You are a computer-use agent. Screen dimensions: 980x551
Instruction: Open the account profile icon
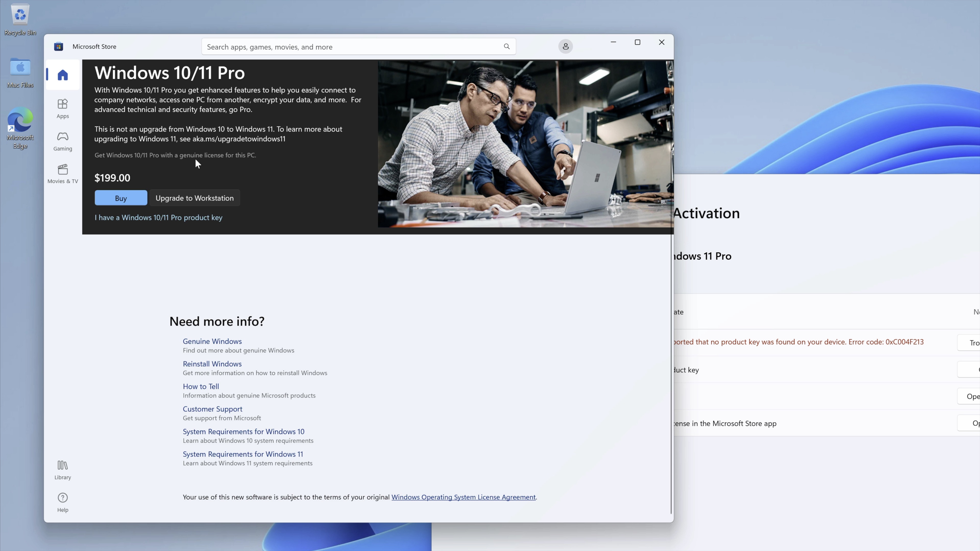(x=566, y=46)
